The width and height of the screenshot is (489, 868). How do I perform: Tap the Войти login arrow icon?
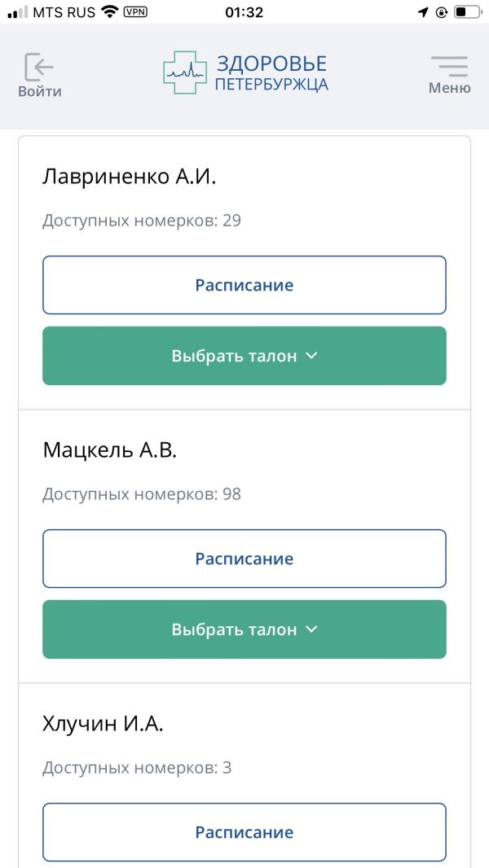[x=39, y=67]
